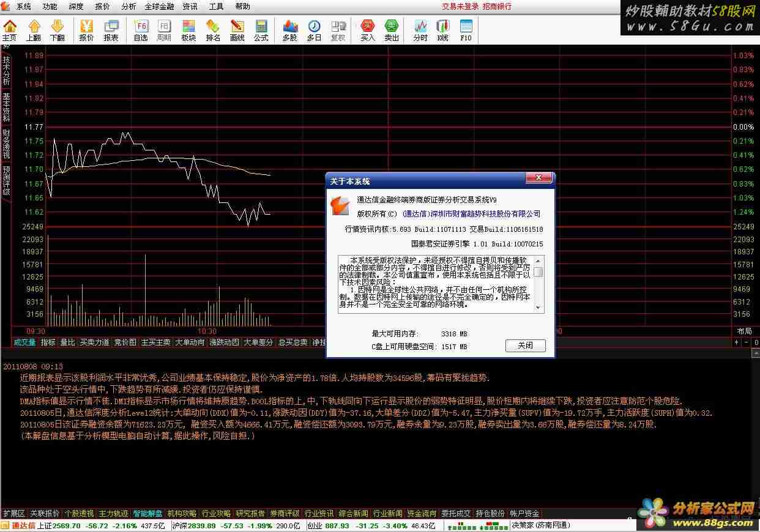Open the 排名 ranking icon
The height and width of the screenshot is (532, 760).
(213, 31)
